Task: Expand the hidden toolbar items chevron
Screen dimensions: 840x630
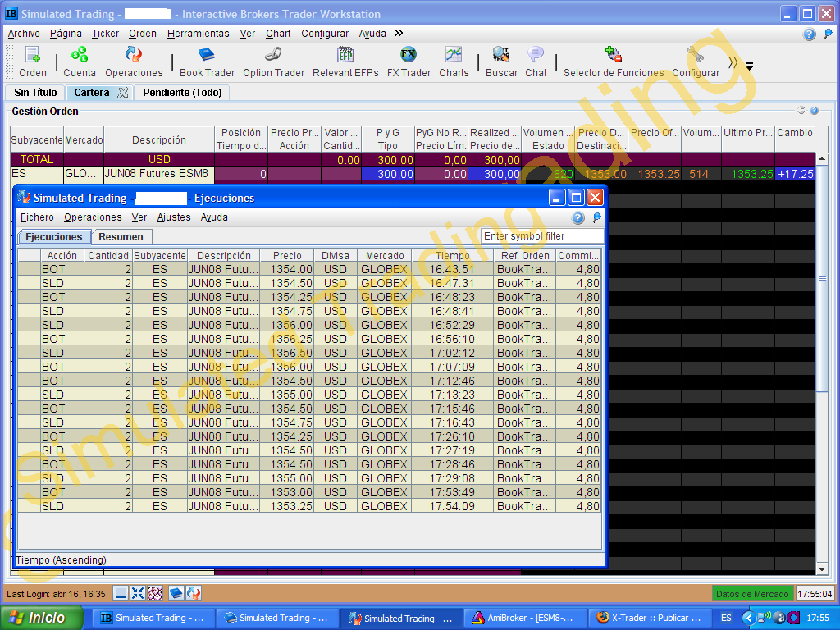Action: (733, 62)
